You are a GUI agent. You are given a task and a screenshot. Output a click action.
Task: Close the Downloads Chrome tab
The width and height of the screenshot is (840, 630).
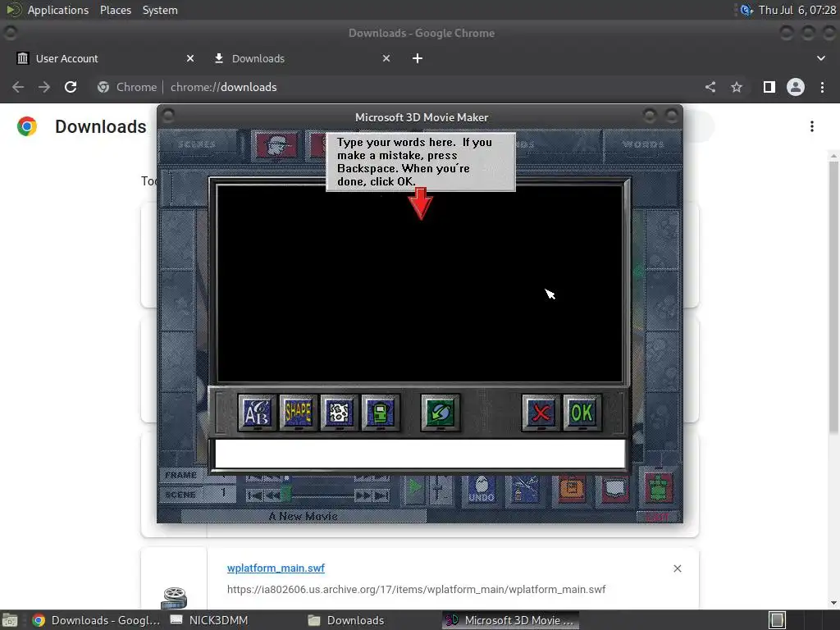pyautogui.click(x=386, y=58)
